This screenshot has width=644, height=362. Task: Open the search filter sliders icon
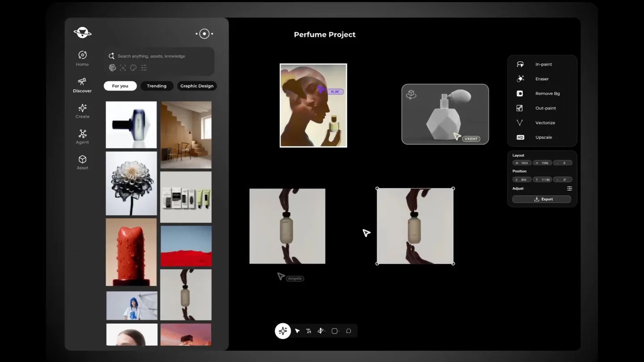[144, 67]
